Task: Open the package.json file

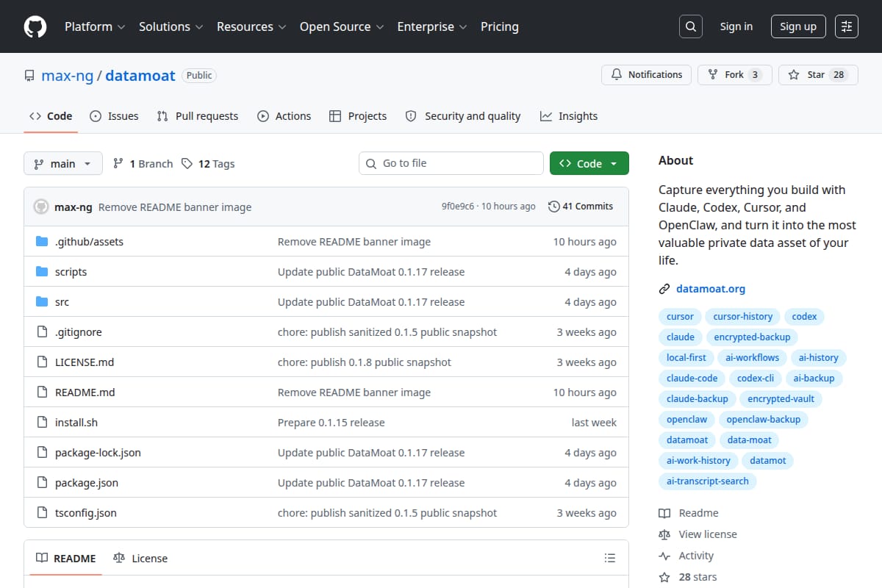Action: coord(87,482)
